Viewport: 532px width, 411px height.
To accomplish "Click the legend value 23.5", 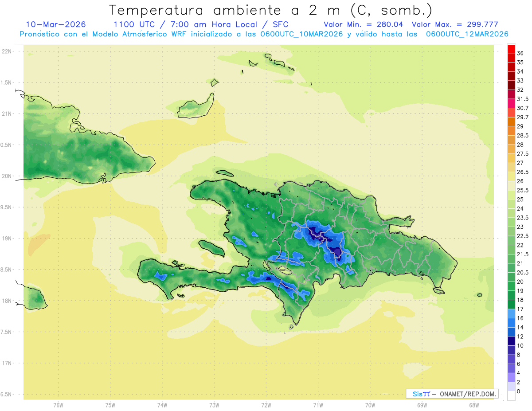I will [x=523, y=218].
